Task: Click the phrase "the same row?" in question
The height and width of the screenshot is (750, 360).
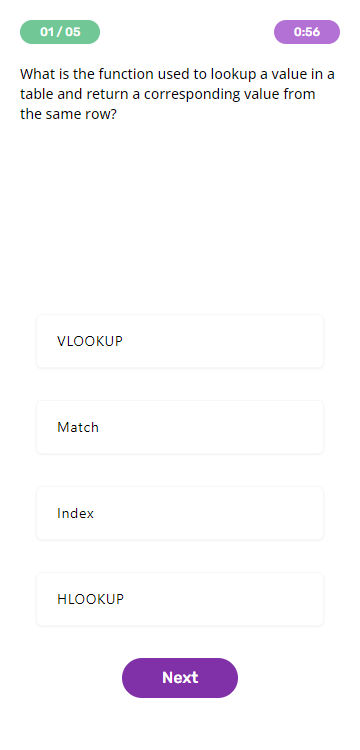Action: click(68, 114)
